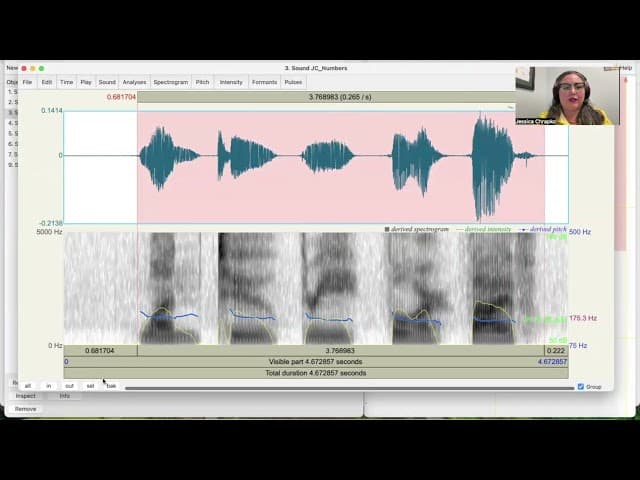640x480 pixels.
Task: Click the 'derived intensity' legend label
Action: pos(488,229)
